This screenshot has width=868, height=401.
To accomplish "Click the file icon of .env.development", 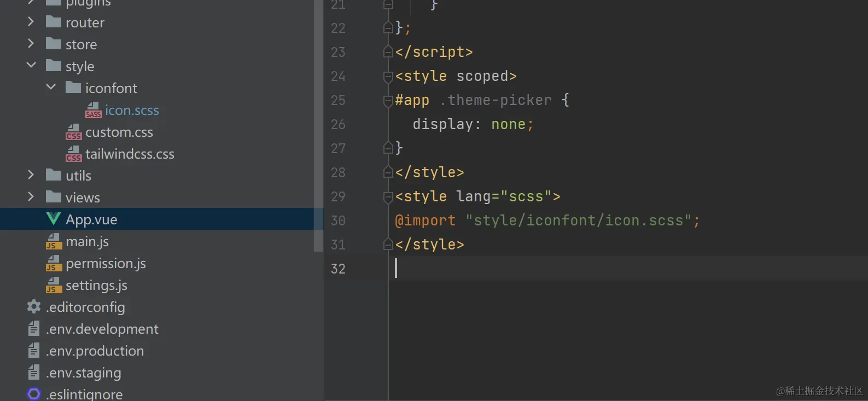I will click(x=33, y=328).
